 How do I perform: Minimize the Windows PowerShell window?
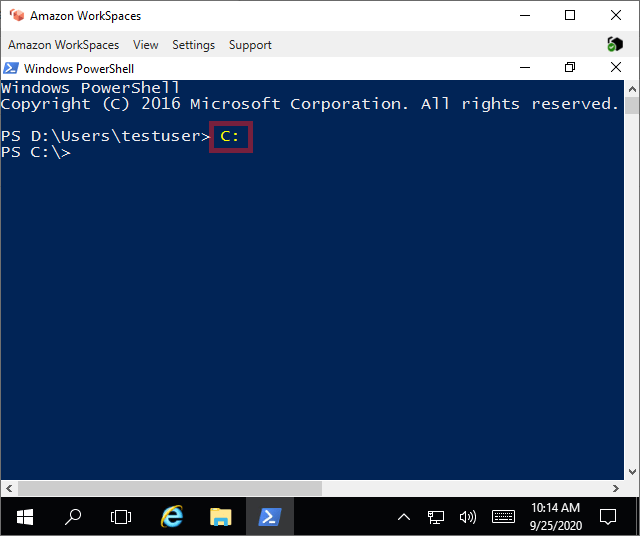coord(525,67)
